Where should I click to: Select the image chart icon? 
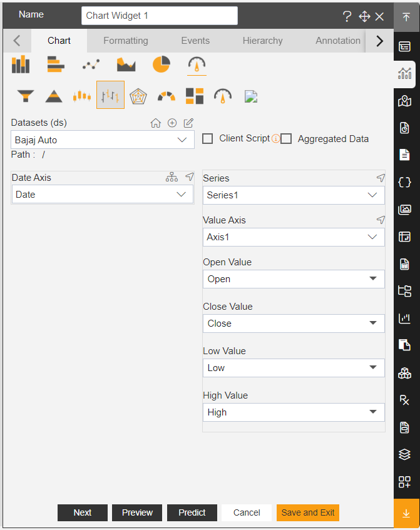(251, 96)
